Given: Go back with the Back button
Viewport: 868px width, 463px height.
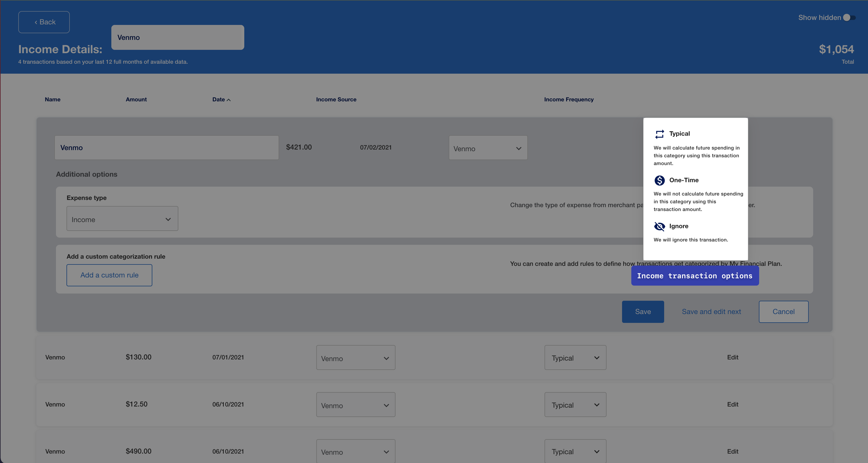Looking at the screenshot, I should [44, 22].
